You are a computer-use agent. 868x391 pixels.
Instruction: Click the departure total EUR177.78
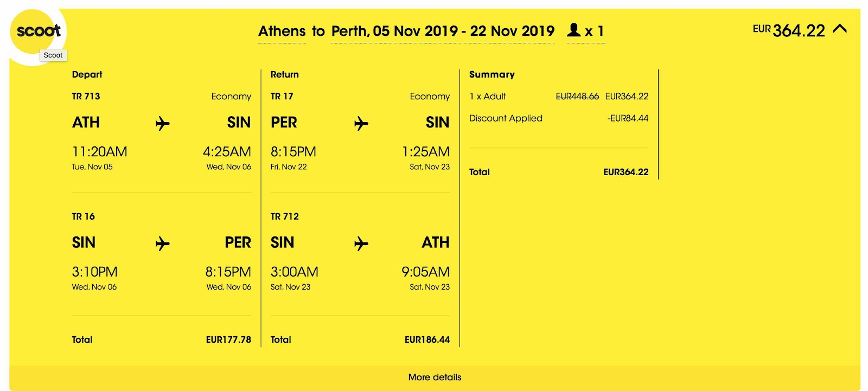(x=228, y=340)
